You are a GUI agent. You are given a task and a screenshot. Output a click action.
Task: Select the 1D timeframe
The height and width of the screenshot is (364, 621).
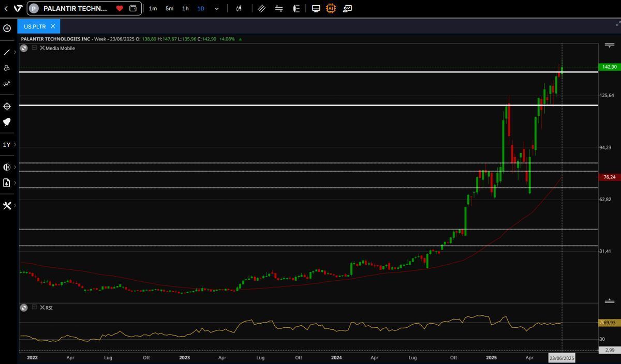[x=201, y=8]
